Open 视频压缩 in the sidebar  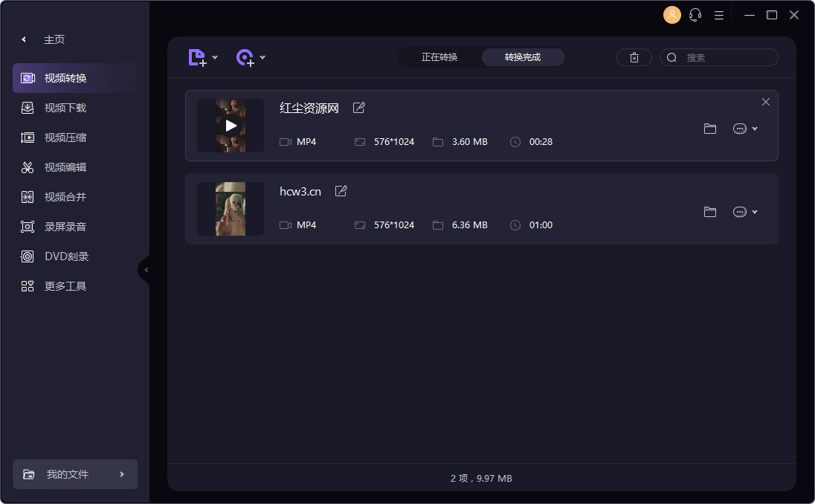65,138
